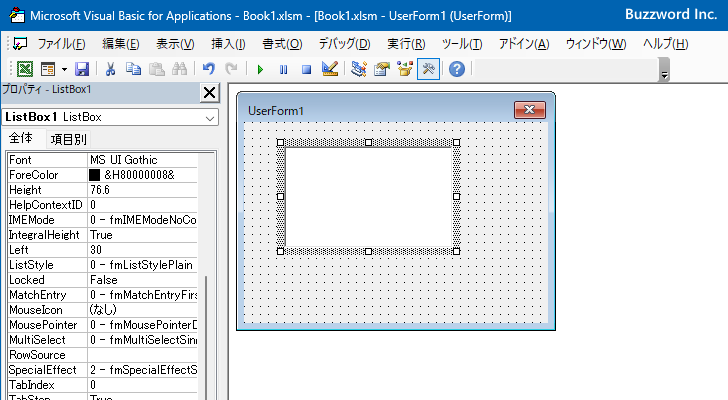Click the Find binoculars icon
Viewport: 728px width, 400px height.
click(x=179, y=69)
